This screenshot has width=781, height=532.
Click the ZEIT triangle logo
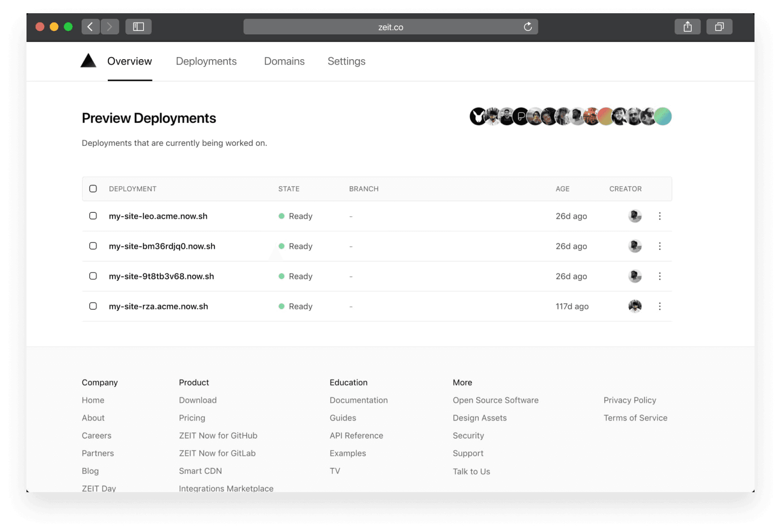(x=88, y=60)
